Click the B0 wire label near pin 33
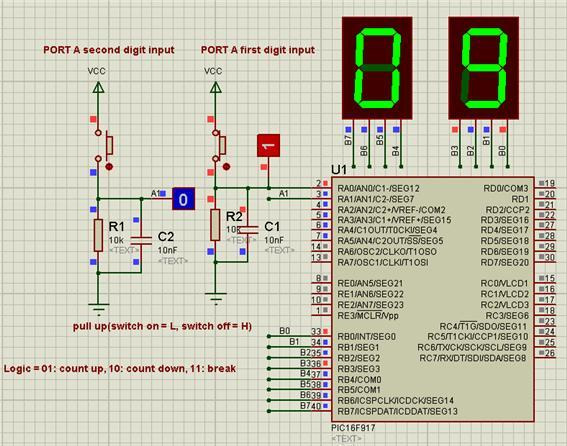This screenshot has width=567, height=446. click(285, 331)
